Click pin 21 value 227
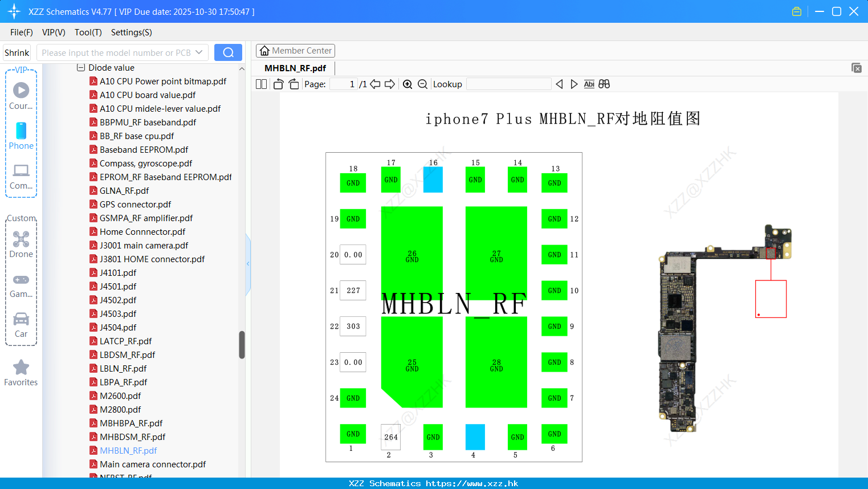The height and width of the screenshot is (489, 868). point(353,291)
